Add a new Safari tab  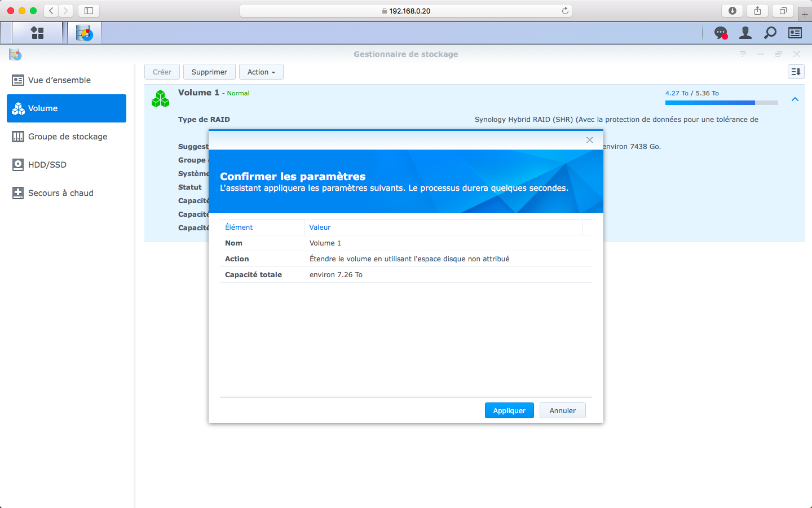(805, 14)
